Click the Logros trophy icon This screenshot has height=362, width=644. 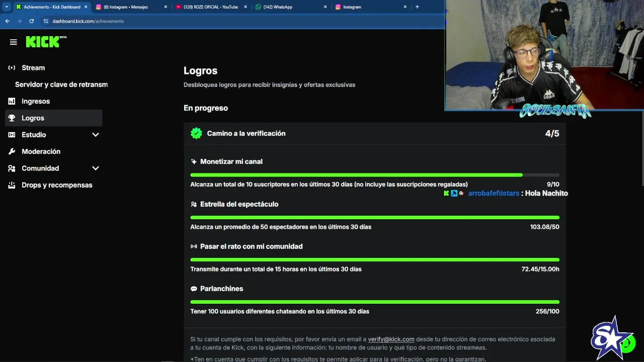coord(12,118)
